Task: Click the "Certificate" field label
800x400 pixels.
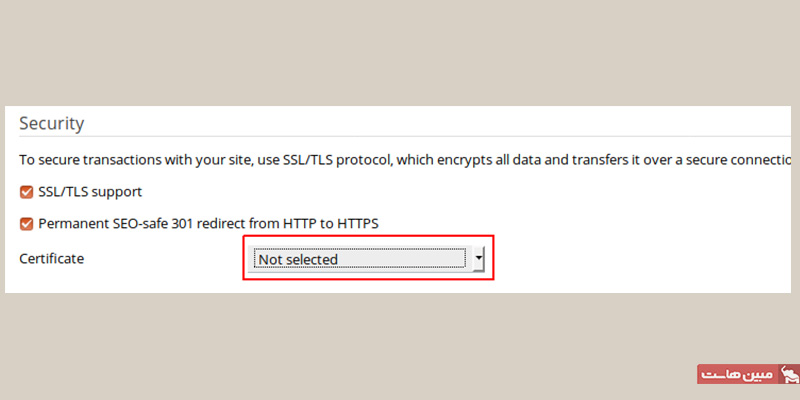Action: [x=52, y=258]
